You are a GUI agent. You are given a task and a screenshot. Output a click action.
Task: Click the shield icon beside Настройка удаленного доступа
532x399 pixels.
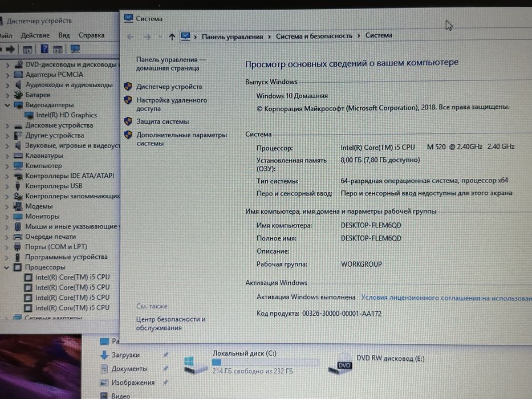click(x=128, y=100)
